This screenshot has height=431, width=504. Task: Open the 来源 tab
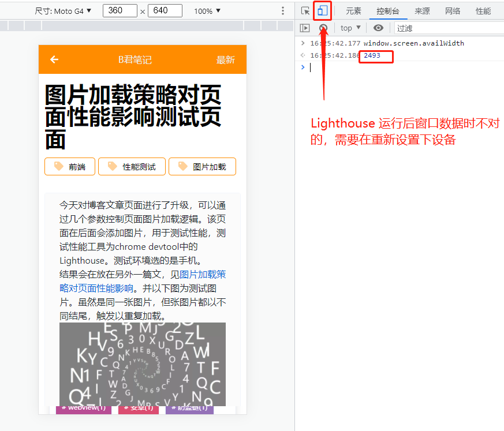pyautogui.click(x=422, y=11)
